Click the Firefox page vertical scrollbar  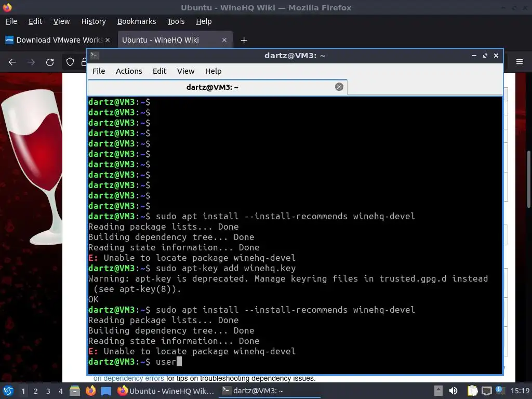click(x=528, y=179)
